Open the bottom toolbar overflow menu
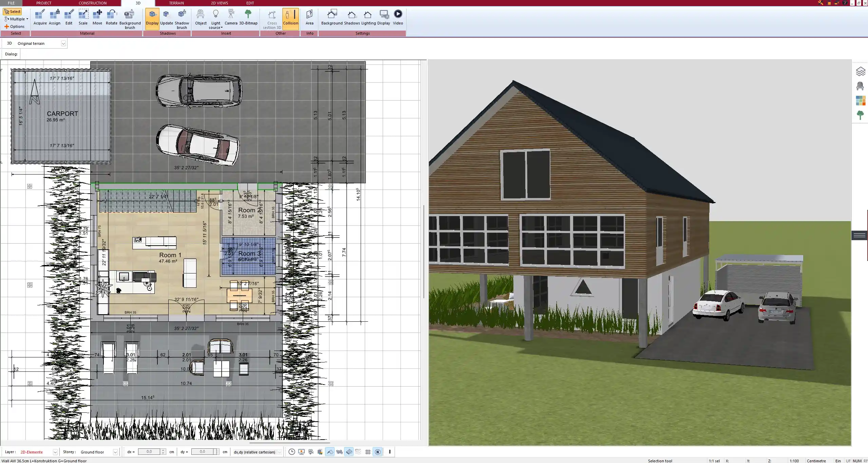The height and width of the screenshot is (463, 868). (x=390, y=452)
